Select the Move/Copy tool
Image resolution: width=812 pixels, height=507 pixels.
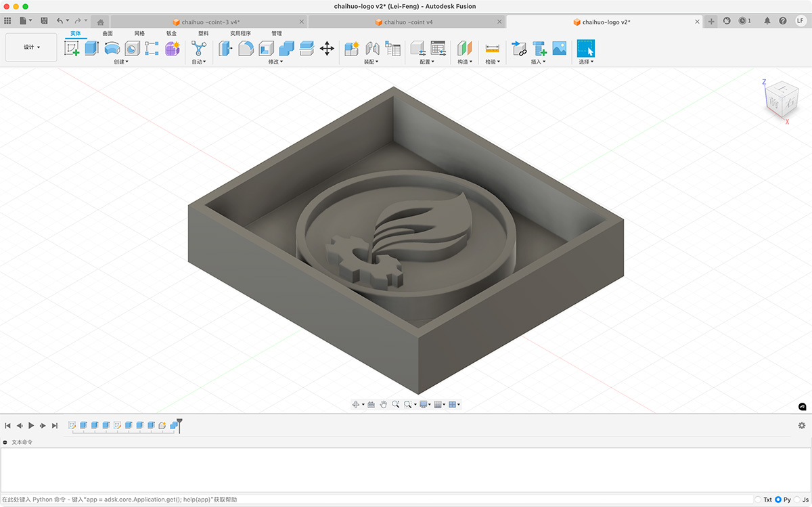(x=327, y=48)
